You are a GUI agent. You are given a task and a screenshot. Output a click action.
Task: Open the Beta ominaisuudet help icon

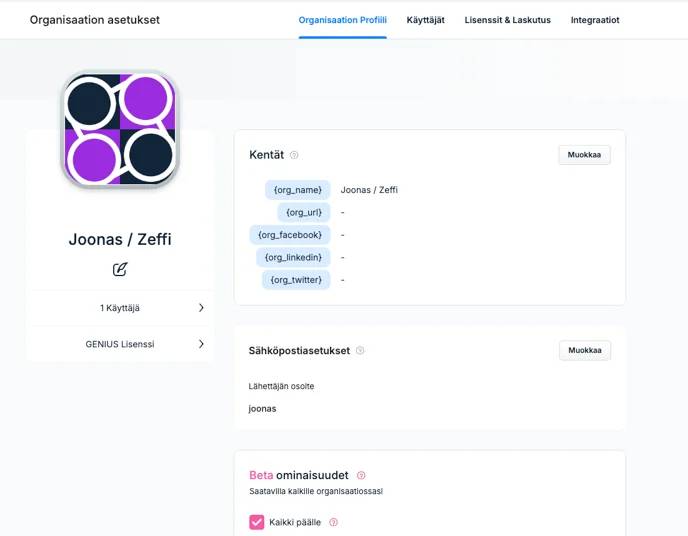(361, 475)
